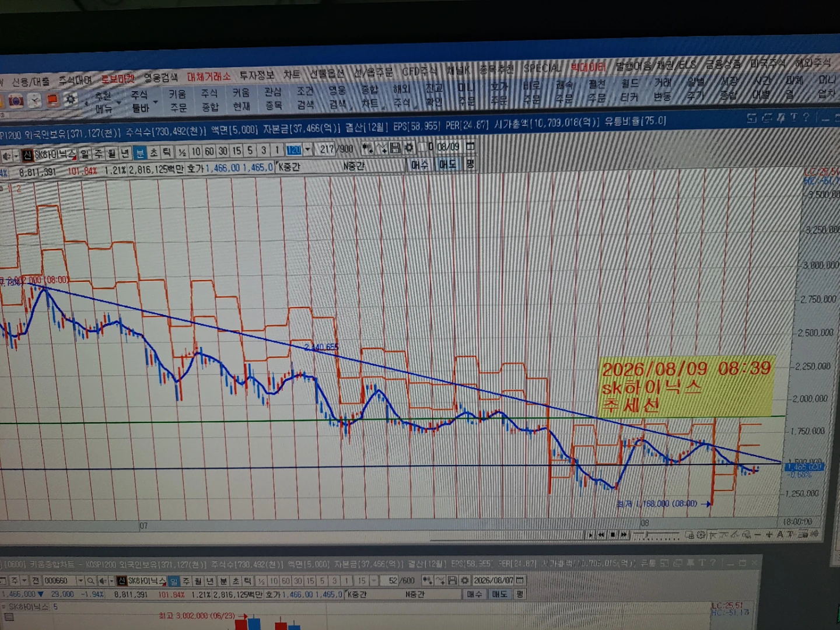The width and height of the screenshot is (840, 630).
Task: Select 틱 tick period in upper chart
Action: click(167, 152)
